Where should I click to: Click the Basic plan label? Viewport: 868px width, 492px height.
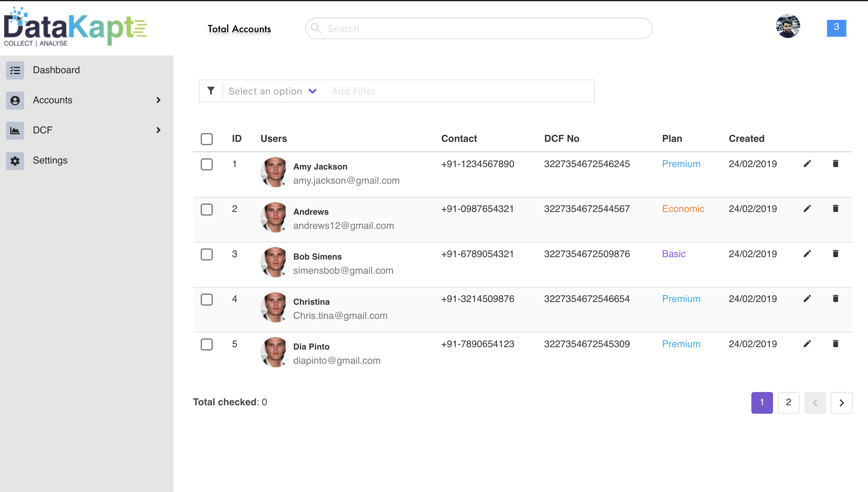(674, 254)
